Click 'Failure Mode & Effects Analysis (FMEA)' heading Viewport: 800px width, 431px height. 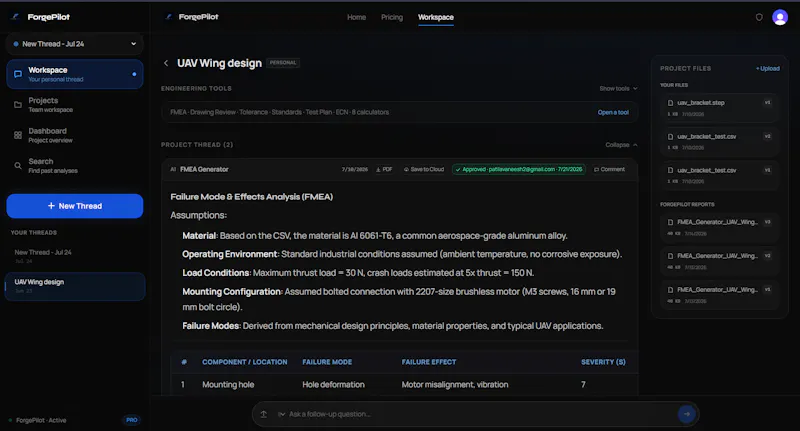pyautogui.click(x=252, y=197)
